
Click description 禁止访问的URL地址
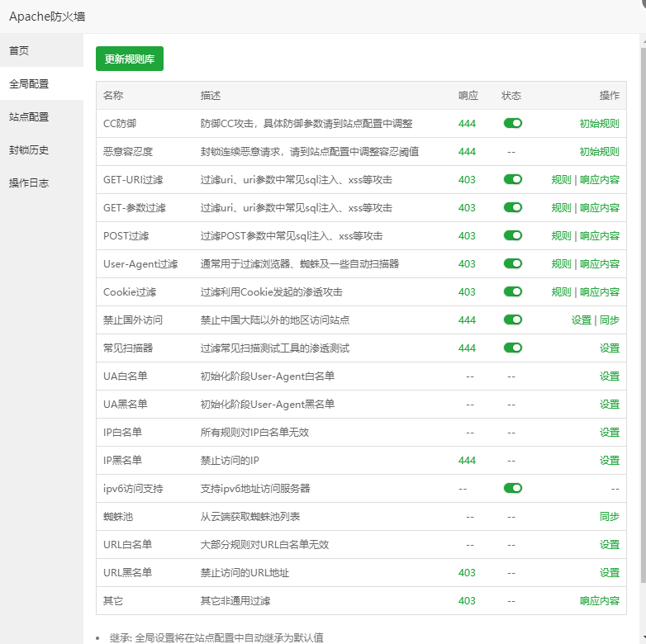tap(245, 572)
